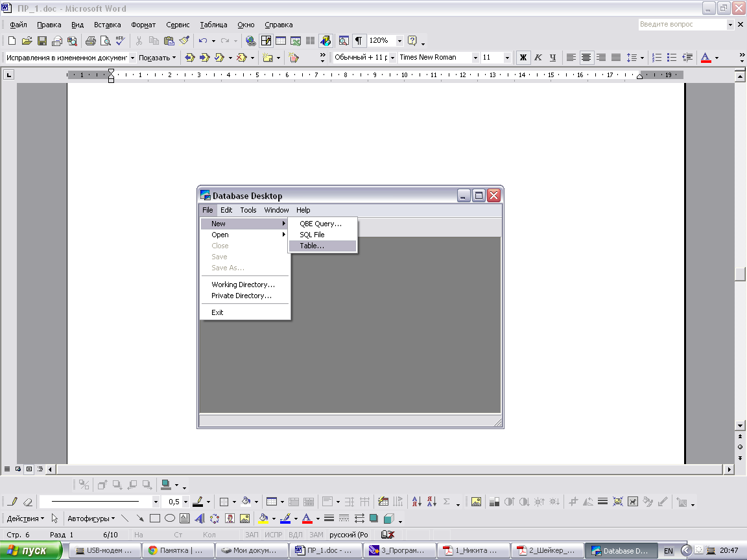
Task: Open the Tools menu in Database Desktop
Action: [x=248, y=210]
